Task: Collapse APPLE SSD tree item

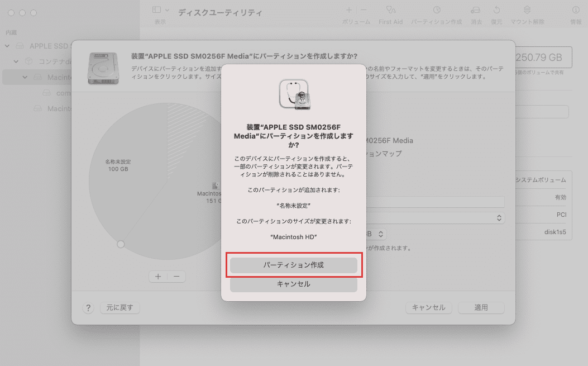Action: [x=7, y=46]
